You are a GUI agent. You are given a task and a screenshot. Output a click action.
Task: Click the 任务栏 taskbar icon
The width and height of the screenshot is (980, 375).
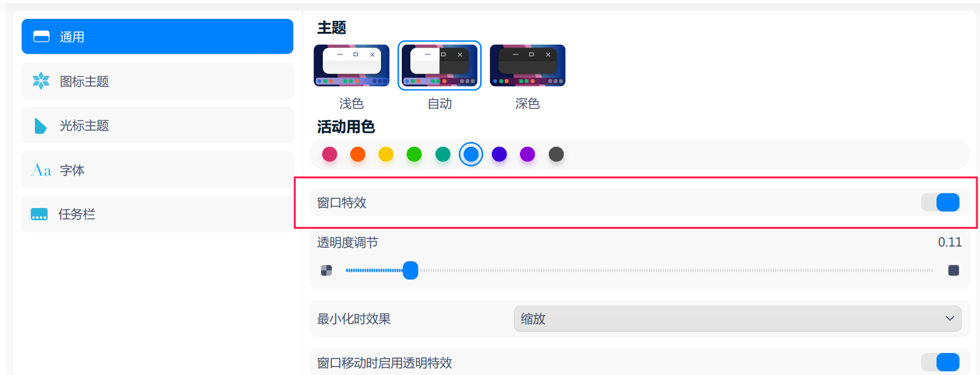coord(39,214)
